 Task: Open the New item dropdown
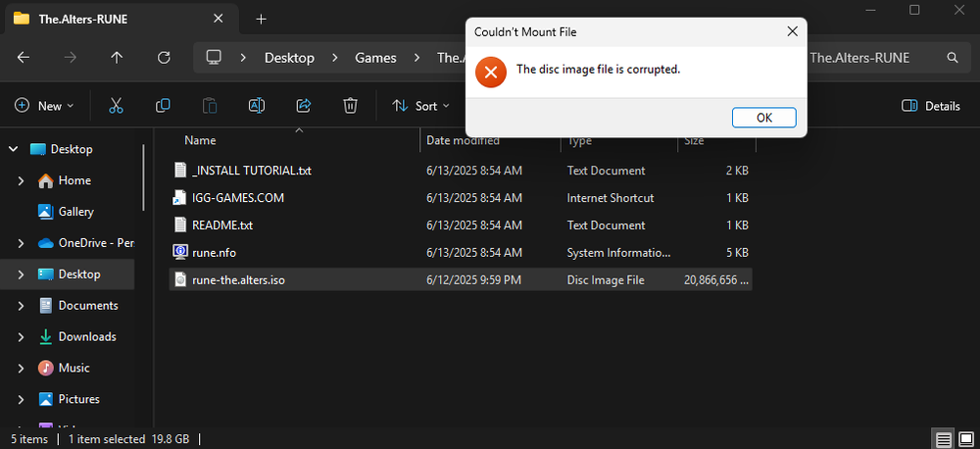(44, 106)
